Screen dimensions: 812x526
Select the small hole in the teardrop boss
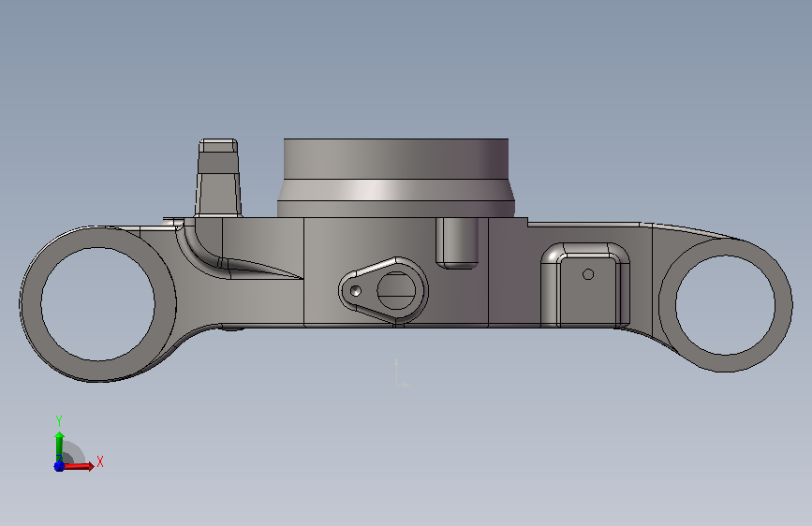tap(355, 291)
